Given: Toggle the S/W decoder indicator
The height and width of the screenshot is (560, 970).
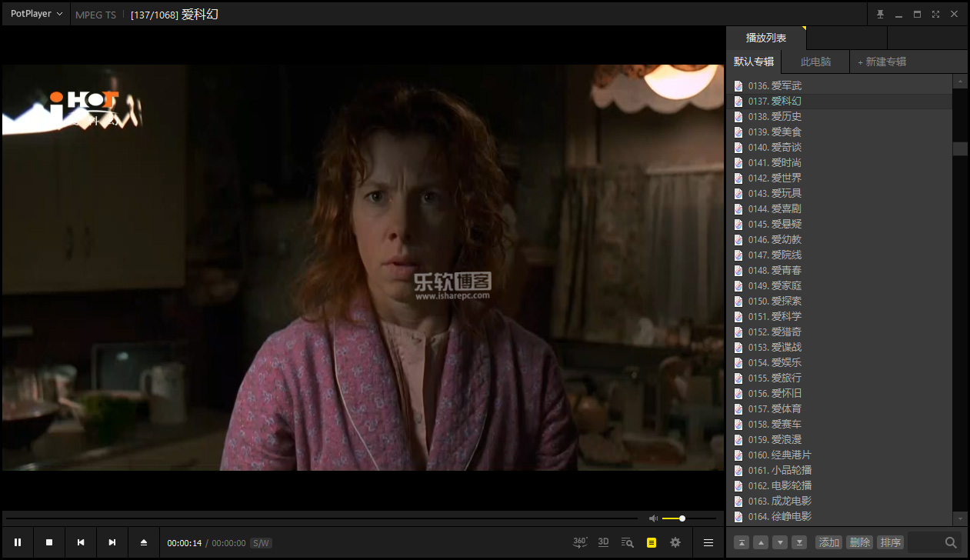Looking at the screenshot, I should coord(261,543).
